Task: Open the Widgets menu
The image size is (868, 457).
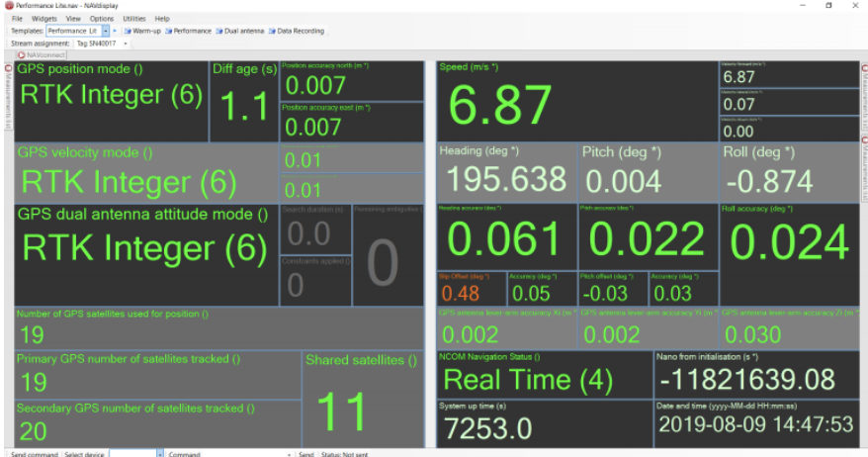Action: pos(43,18)
